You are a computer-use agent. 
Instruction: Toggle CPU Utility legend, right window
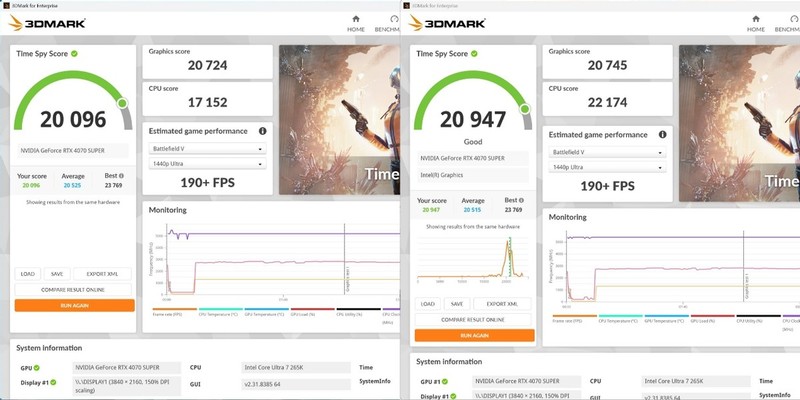pyautogui.click(x=758, y=318)
